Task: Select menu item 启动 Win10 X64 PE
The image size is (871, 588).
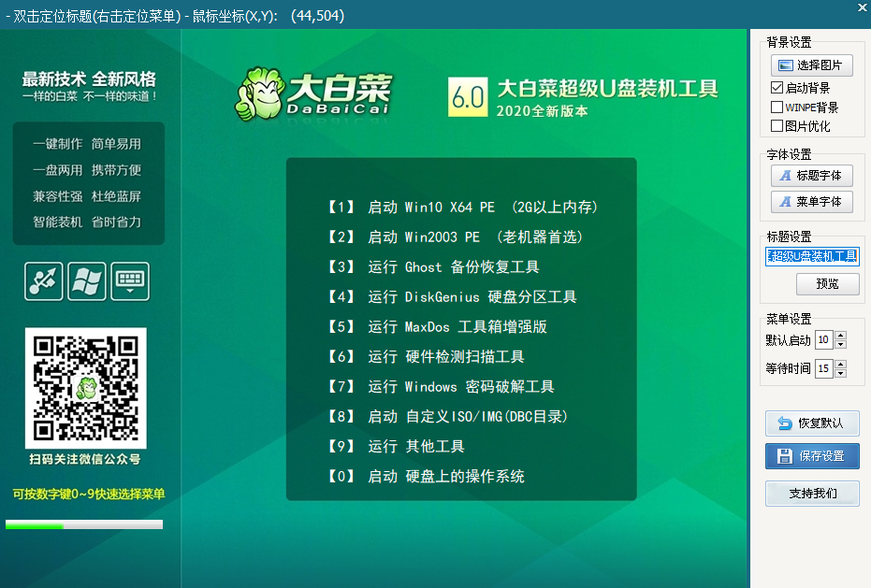Action: click(x=462, y=208)
